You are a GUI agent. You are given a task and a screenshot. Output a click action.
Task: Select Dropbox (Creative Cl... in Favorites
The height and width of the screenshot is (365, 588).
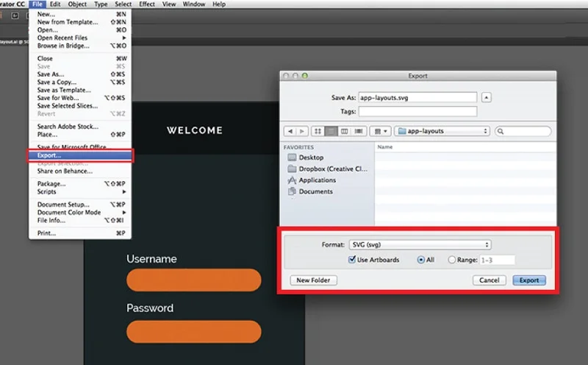(x=327, y=169)
